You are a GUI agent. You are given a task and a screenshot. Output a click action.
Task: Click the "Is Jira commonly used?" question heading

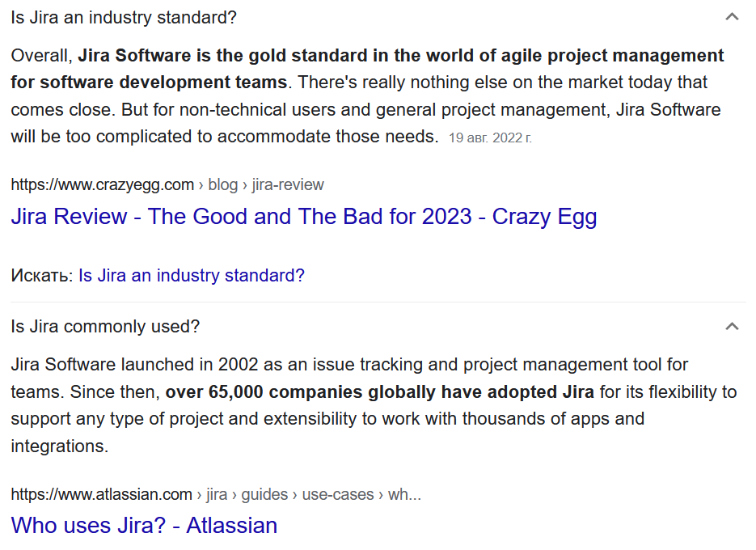(x=105, y=327)
